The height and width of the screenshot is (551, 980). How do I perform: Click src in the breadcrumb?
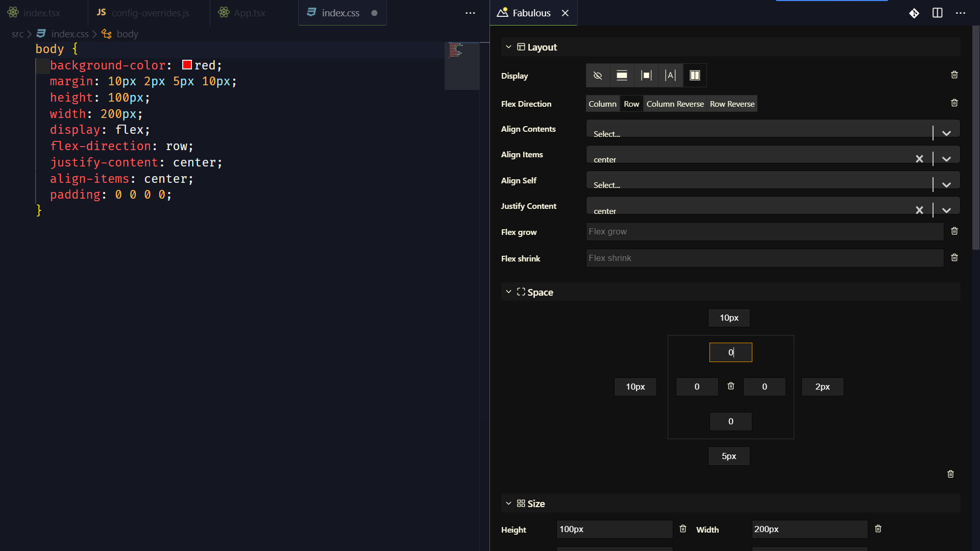point(17,34)
